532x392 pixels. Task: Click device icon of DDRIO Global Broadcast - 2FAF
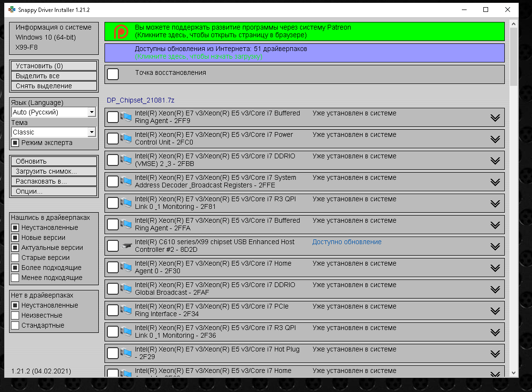126,289
